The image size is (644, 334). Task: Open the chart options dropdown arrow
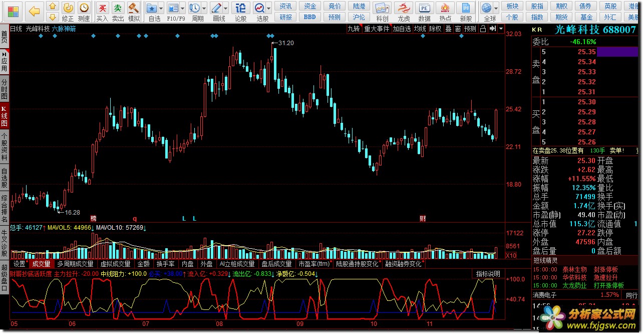pyautogui.click(x=501, y=29)
